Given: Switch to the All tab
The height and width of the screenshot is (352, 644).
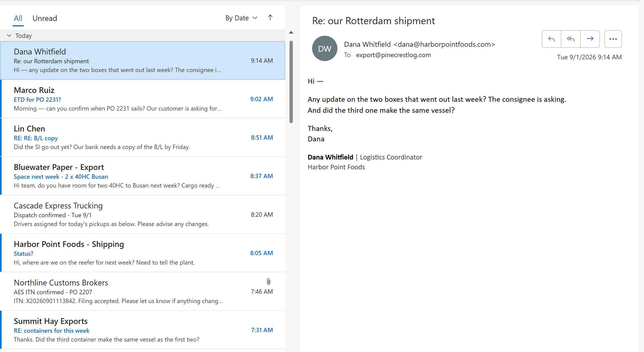Looking at the screenshot, I should [x=18, y=18].
